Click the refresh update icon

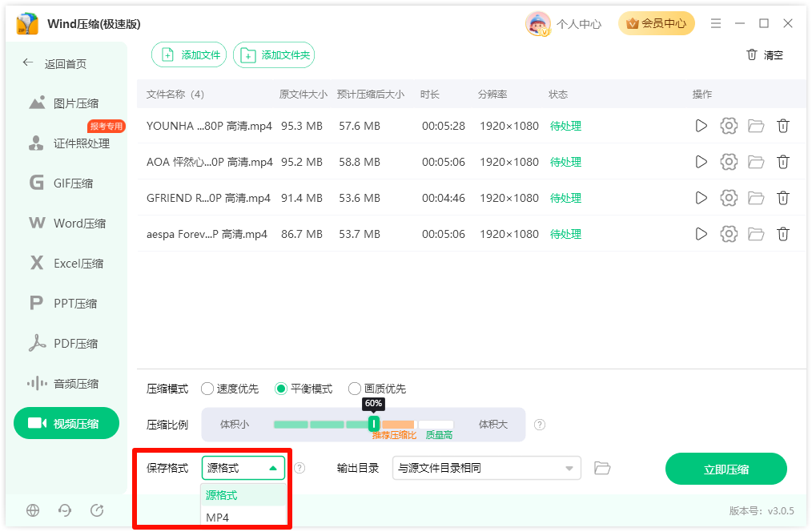click(x=97, y=510)
